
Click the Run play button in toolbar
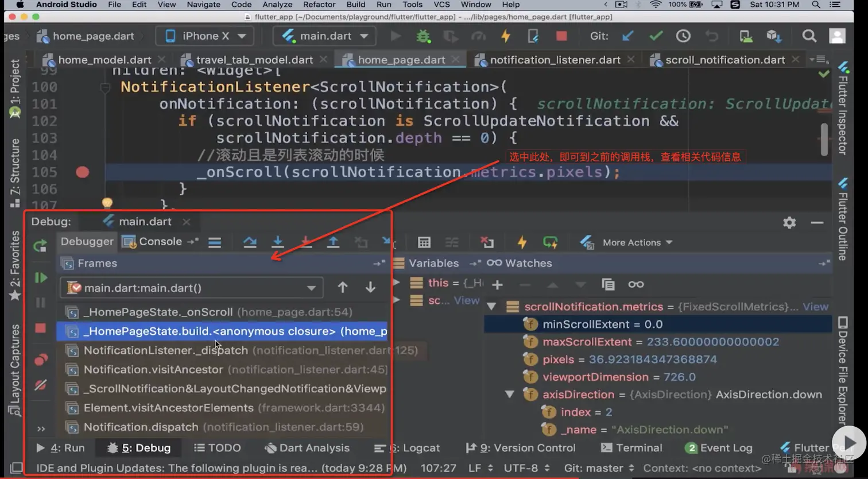(396, 36)
